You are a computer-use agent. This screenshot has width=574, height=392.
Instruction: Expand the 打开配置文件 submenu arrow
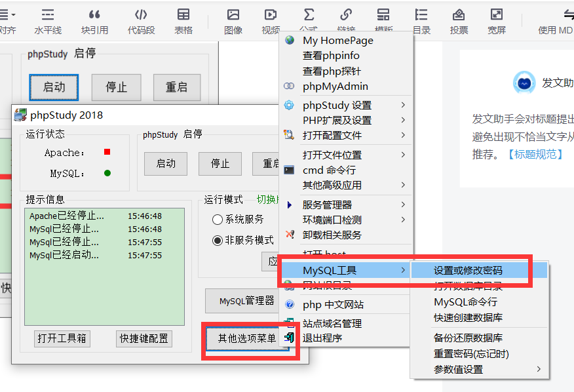coord(403,135)
